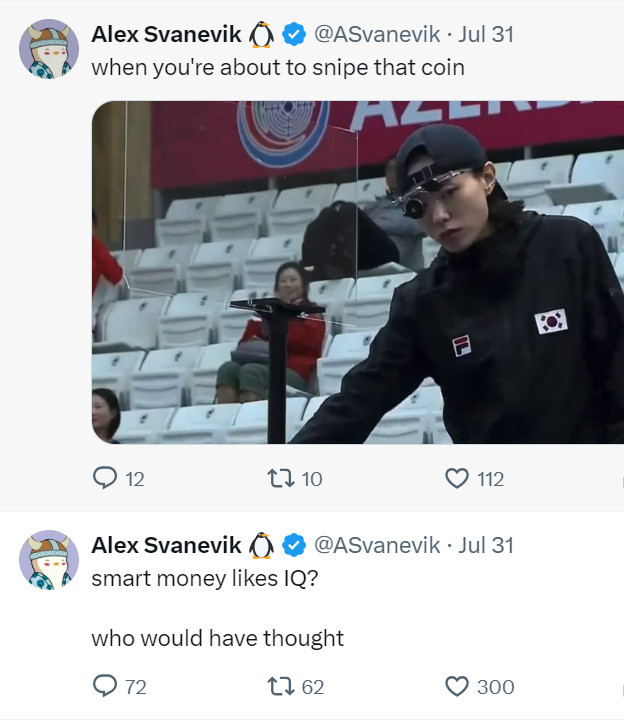Viewport: 624px width, 728px height.
Task: Retweet the snipe that coin tweet
Action: (281, 479)
